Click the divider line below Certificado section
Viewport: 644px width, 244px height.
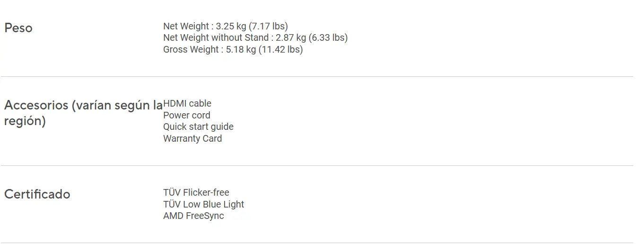(x=317, y=243)
